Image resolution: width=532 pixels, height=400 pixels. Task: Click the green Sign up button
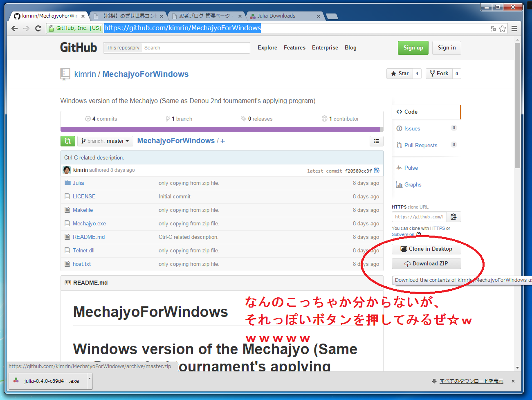pos(413,48)
